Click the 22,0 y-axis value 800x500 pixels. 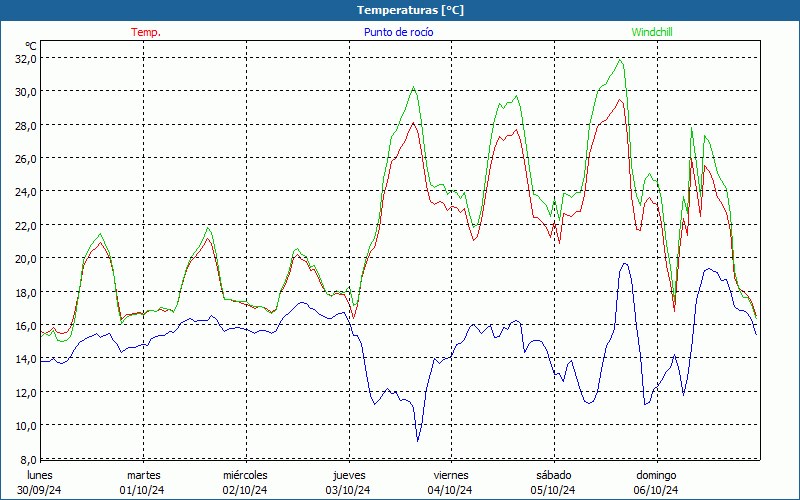click(26, 226)
